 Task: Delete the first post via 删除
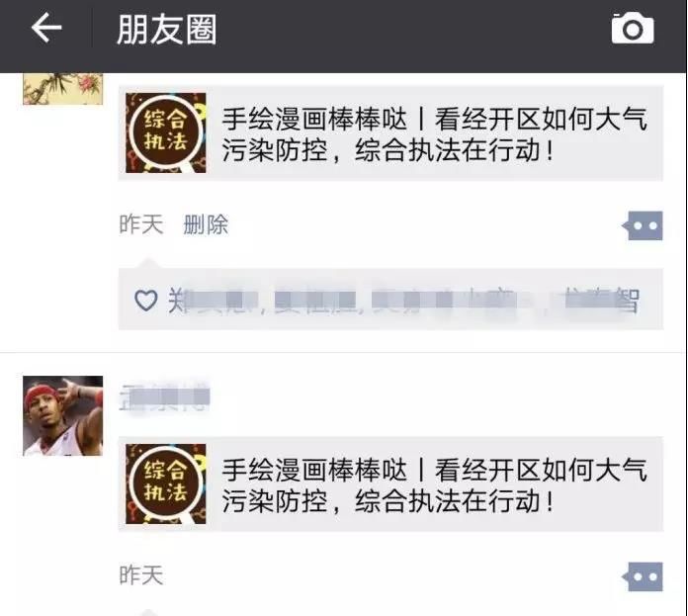click(206, 224)
